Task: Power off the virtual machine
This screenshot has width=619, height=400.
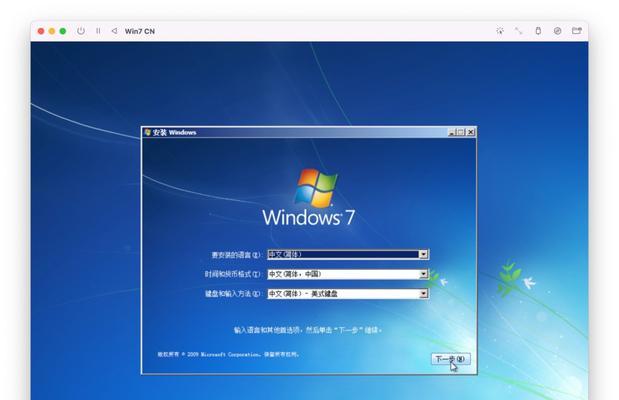Action: [81, 31]
